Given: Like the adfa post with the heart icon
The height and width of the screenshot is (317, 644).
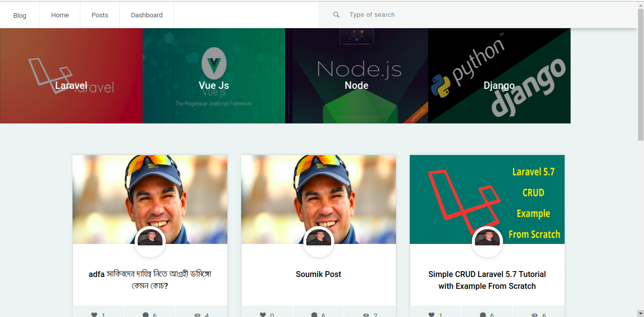Looking at the screenshot, I should (94, 315).
